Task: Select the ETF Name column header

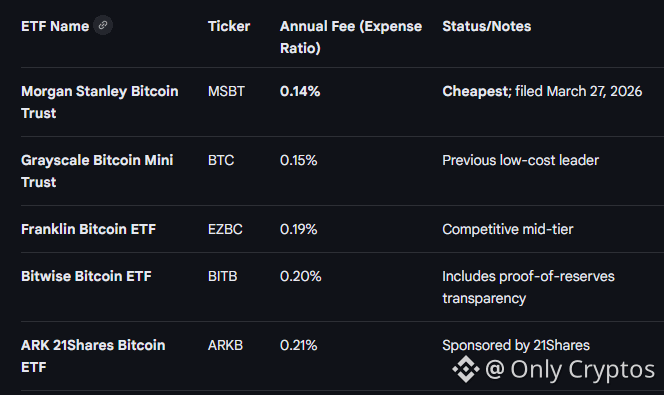Action: click(55, 26)
